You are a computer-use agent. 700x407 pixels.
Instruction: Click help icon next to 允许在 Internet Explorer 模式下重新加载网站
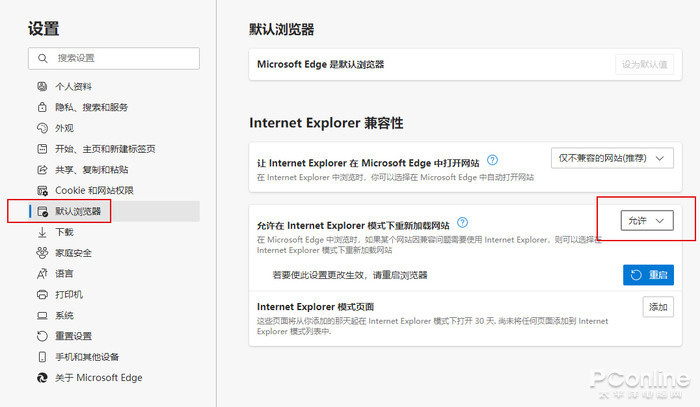(x=462, y=222)
